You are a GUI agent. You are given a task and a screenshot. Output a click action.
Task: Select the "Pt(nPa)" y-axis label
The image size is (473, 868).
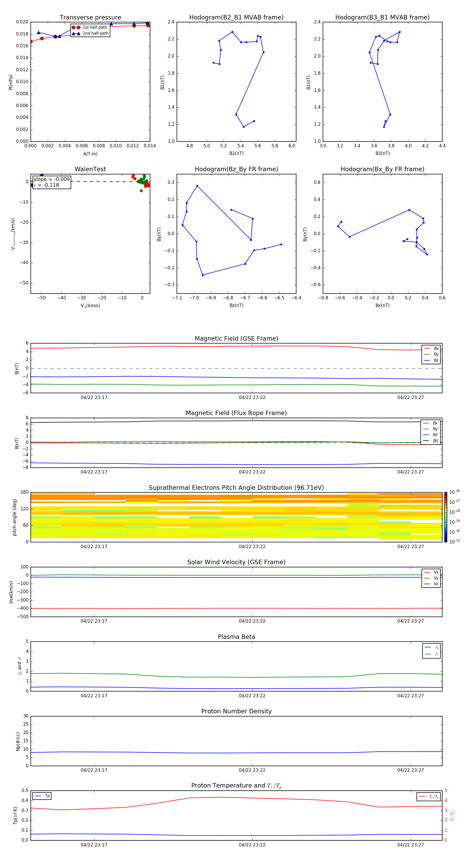(x=11, y=82)
